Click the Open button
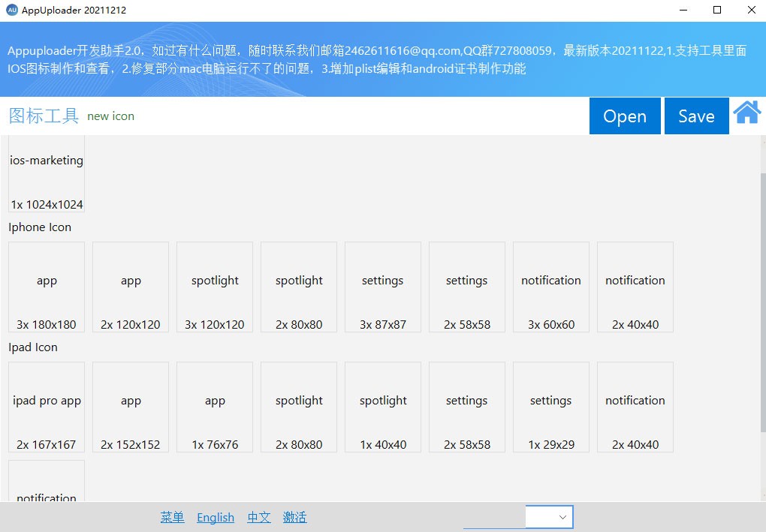Screen dimensions: 766x532 [x=625, y=116]
